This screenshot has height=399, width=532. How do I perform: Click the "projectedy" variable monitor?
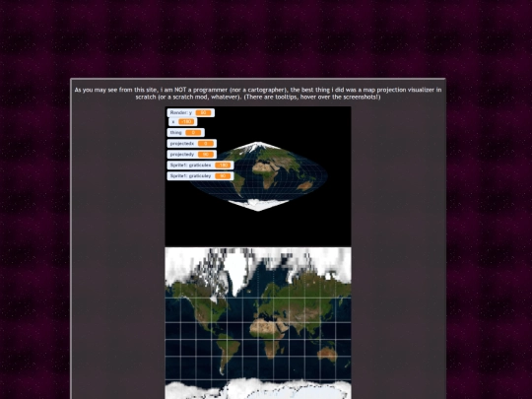[192, 155]
